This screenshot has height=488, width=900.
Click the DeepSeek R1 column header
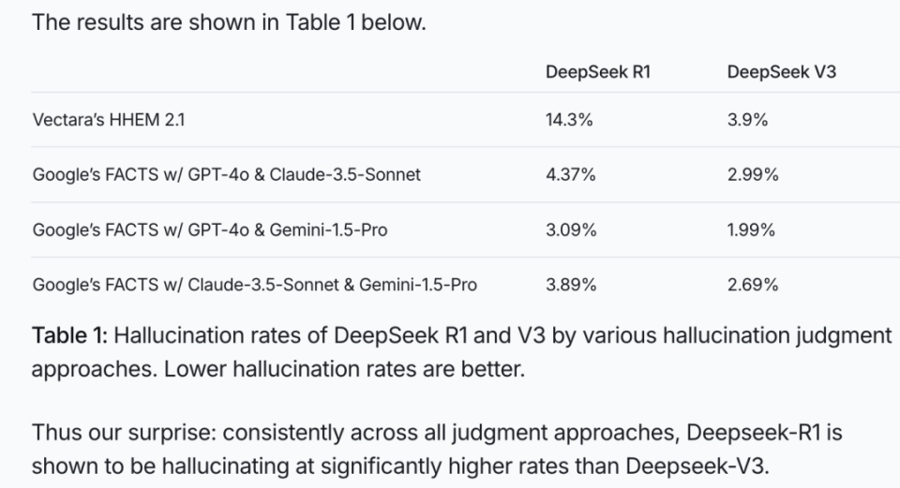coord(598,72)
